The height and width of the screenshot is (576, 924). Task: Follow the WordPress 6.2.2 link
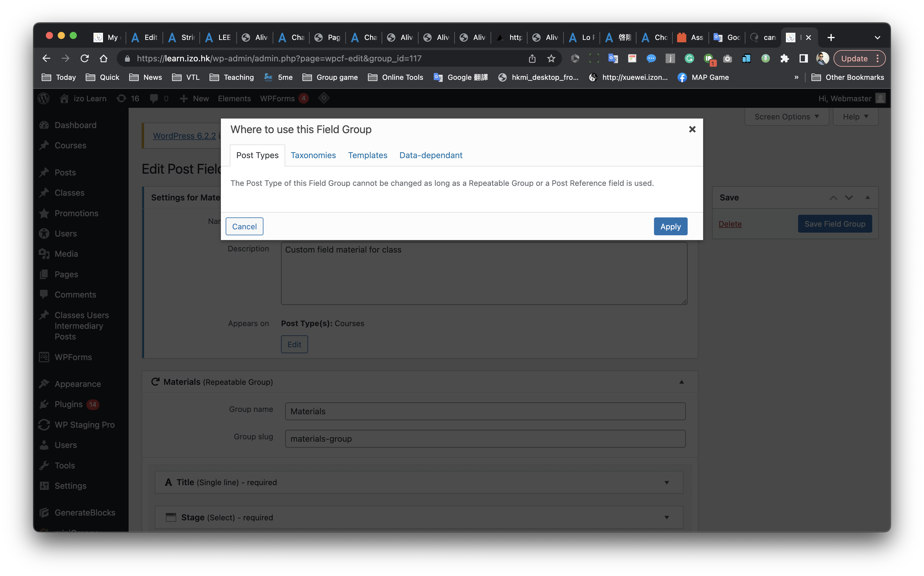click(x=184, y=136)
